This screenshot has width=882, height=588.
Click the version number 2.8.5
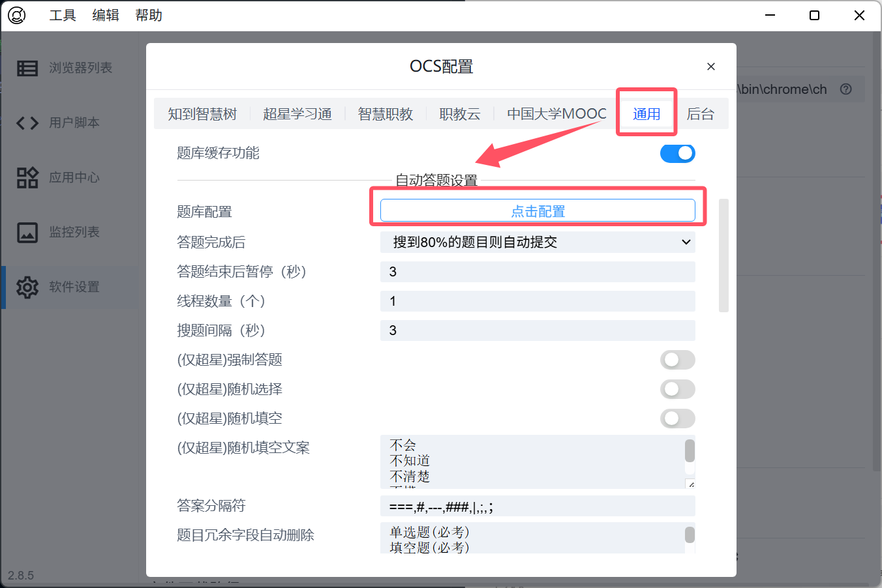pos(21,576)
